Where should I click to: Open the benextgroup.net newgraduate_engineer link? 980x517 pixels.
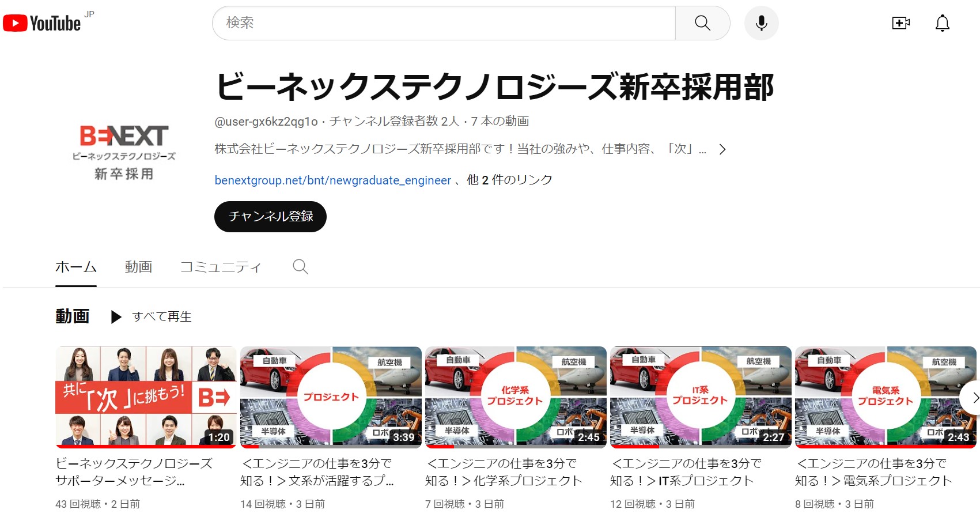(332, 180)
